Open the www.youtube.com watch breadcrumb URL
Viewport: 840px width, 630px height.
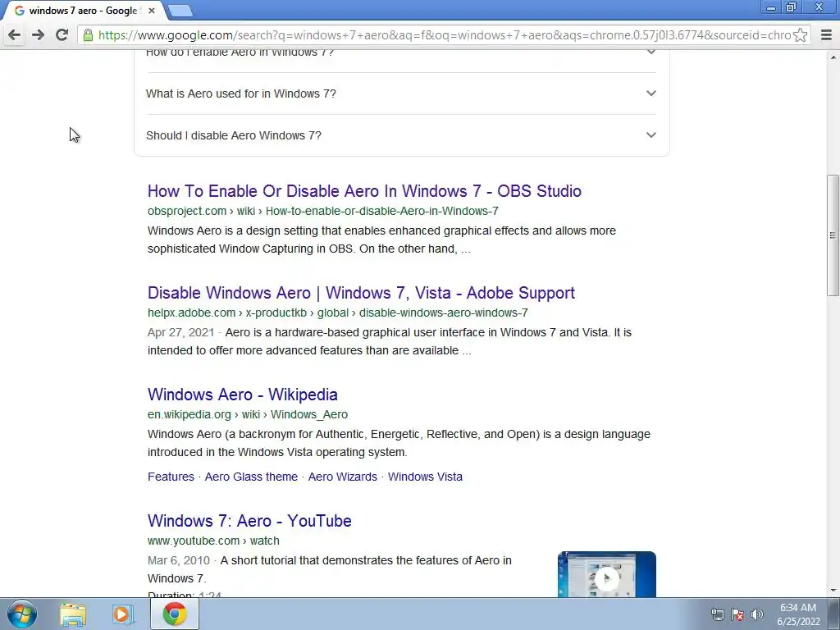pyautogui.click(x=213, y=541)
